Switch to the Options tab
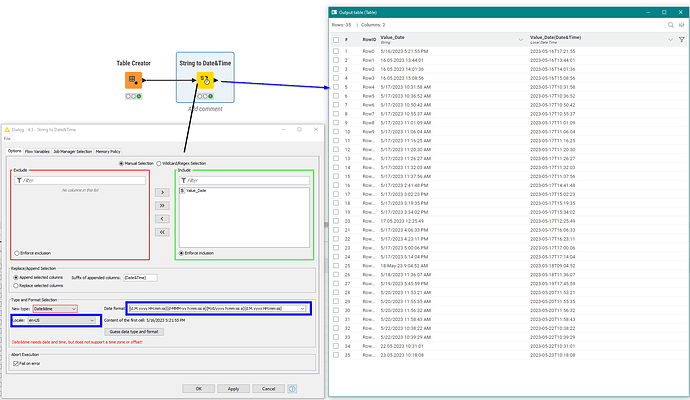The width and height of the screenshot is (690, 400). (x=15, y=151)
